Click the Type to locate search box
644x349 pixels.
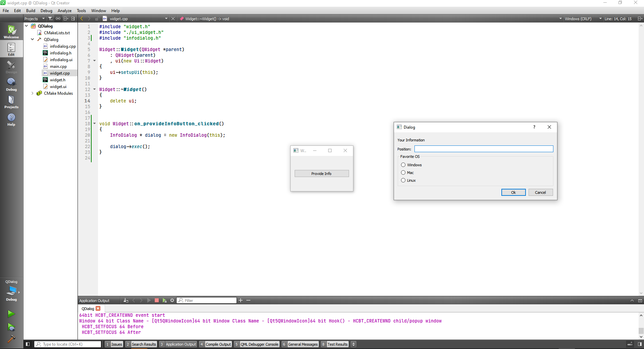pos(68,344)
